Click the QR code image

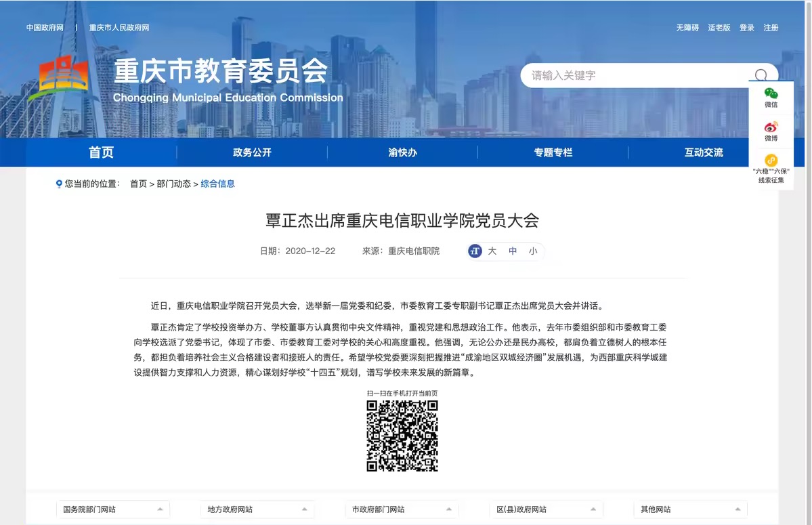pyautogui.click(x=402, y=436)
